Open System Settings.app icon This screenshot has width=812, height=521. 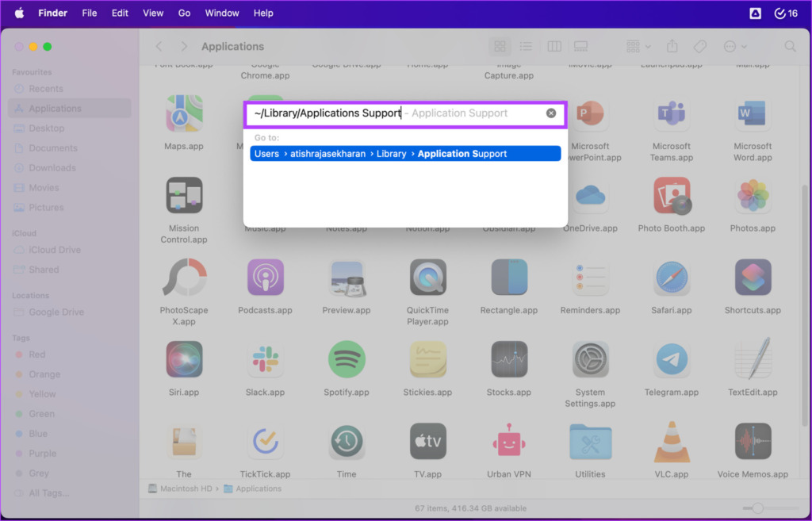click(x=590, y=359)
